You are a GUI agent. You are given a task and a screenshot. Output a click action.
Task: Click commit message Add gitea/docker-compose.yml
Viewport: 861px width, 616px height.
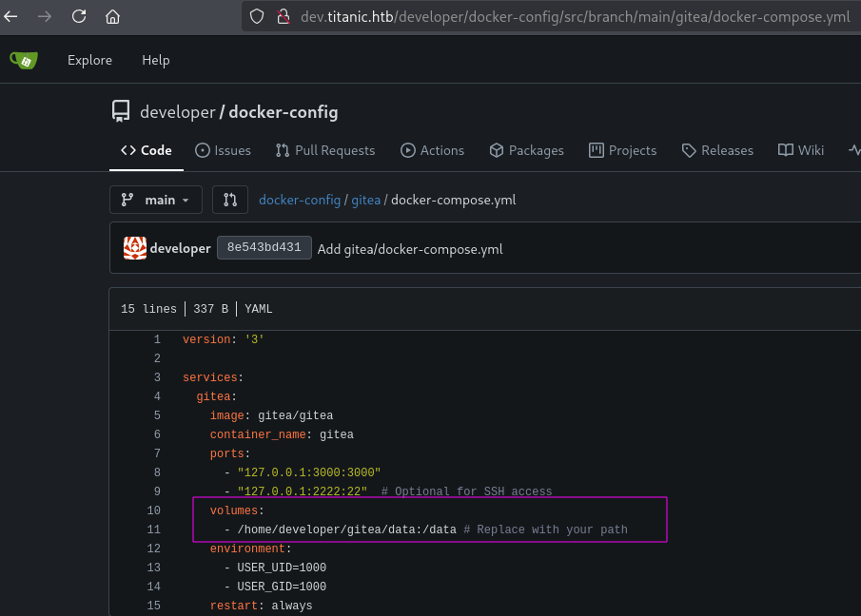[410, 249]
